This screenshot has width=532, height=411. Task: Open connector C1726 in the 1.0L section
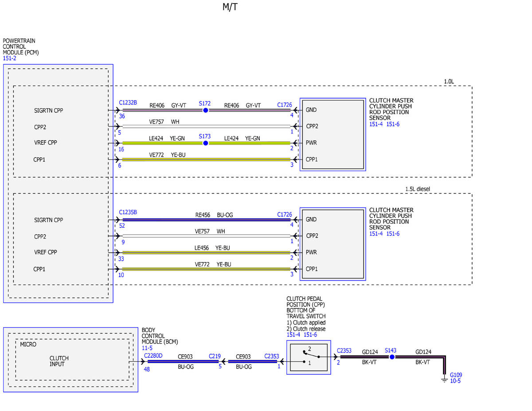[285, 105]
